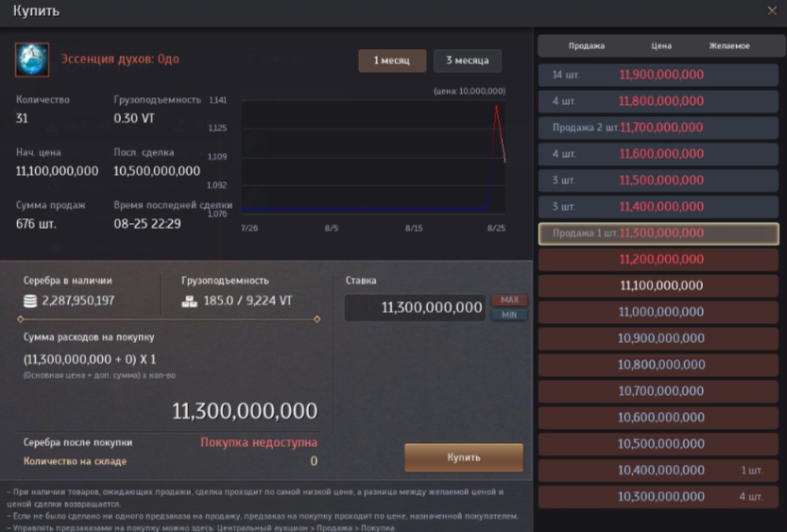The width and height of the screenshot is (787, 532).
Task: Click the Количество value 31
Action: click(22, 118)
